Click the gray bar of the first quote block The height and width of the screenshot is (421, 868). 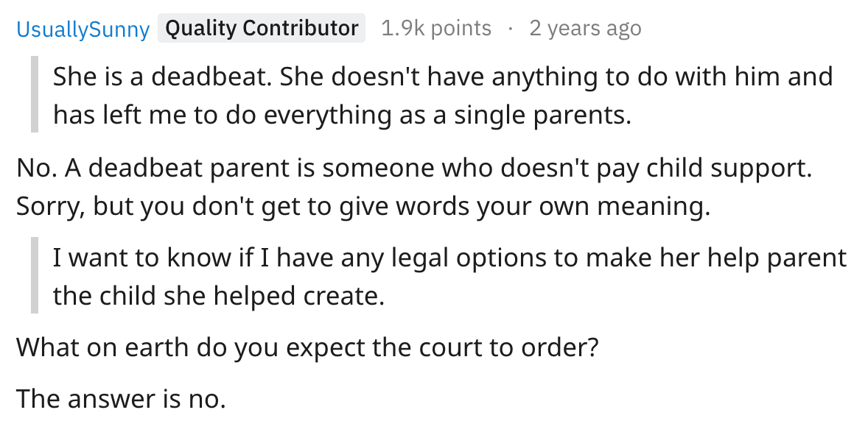pyautogui.click(x=35, y=94)
